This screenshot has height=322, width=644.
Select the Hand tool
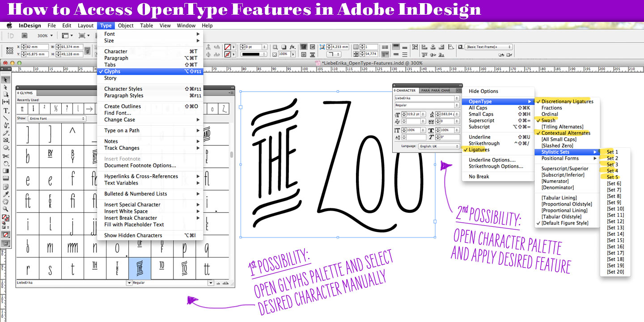click(6, 201)
